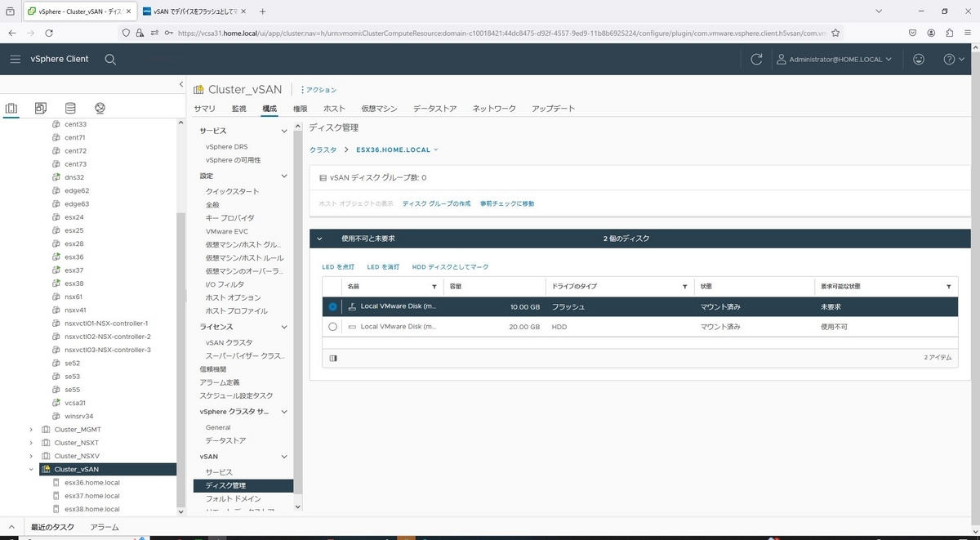Screen dimensions: 980x540
Task: Open the Firefox application menu
Action: pyautogui.click(x=969, y=33)
